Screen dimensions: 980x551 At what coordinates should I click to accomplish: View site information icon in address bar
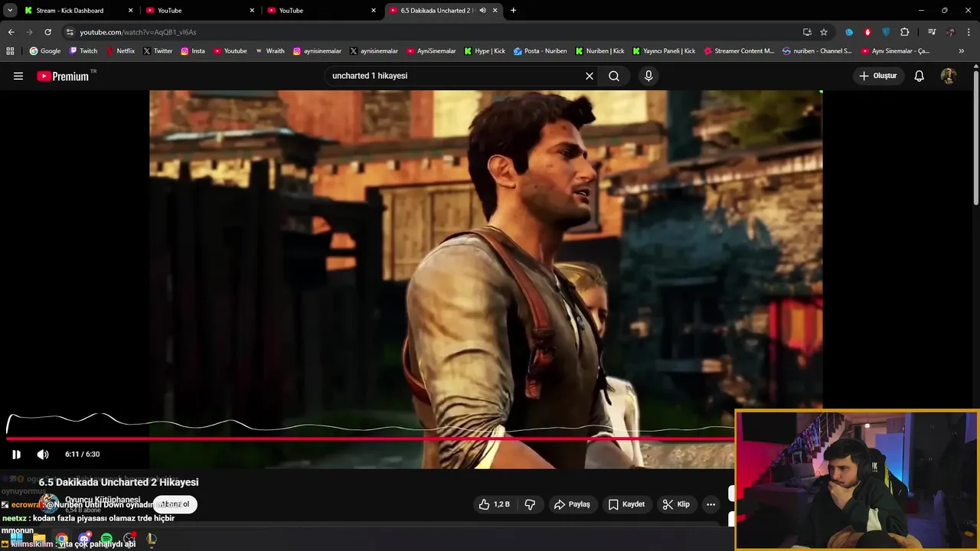tap(70, 32)
